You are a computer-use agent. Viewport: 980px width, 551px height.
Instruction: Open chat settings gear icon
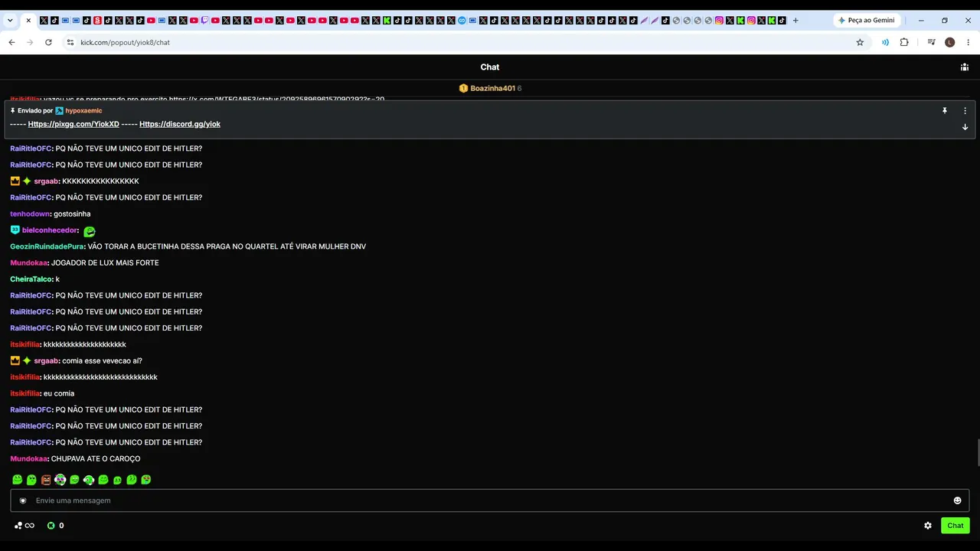(928, 526)
